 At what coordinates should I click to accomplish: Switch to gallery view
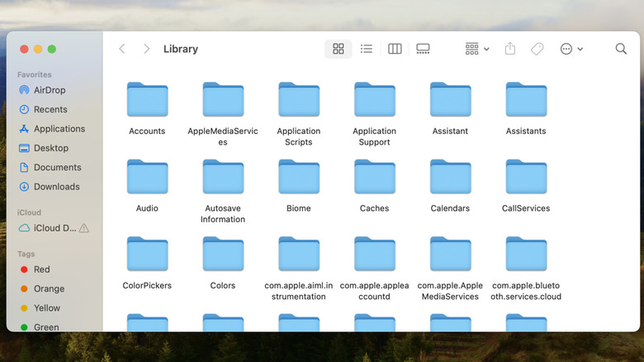click(x=424, y=49)
